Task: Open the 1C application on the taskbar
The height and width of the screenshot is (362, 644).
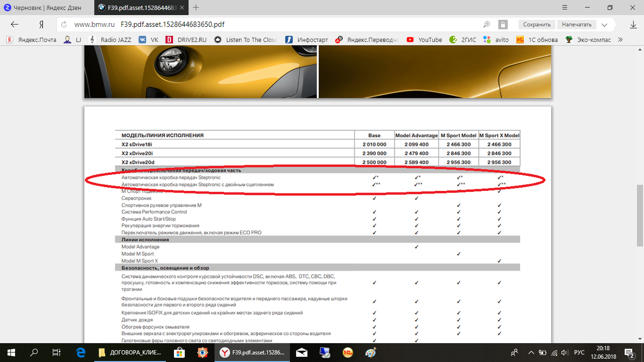Action: coord(347,352)
